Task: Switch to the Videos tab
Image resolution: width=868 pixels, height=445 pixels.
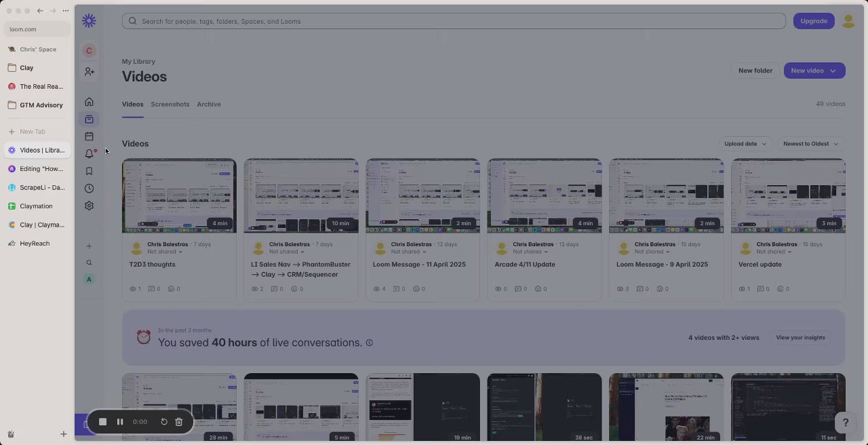Action: (132, 104)
